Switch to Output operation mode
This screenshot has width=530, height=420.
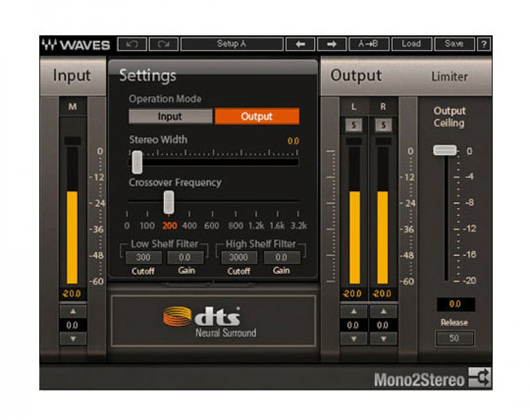[257, 117]
